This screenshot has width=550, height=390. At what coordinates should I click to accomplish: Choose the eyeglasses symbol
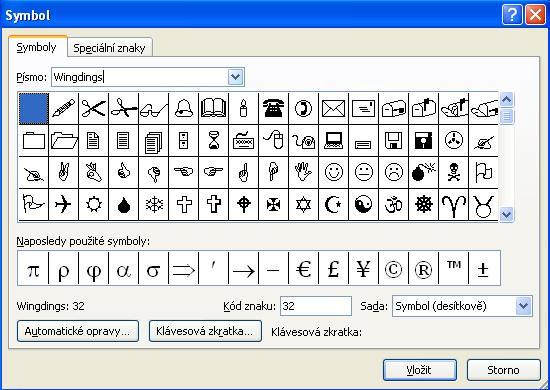pos(154,108)
